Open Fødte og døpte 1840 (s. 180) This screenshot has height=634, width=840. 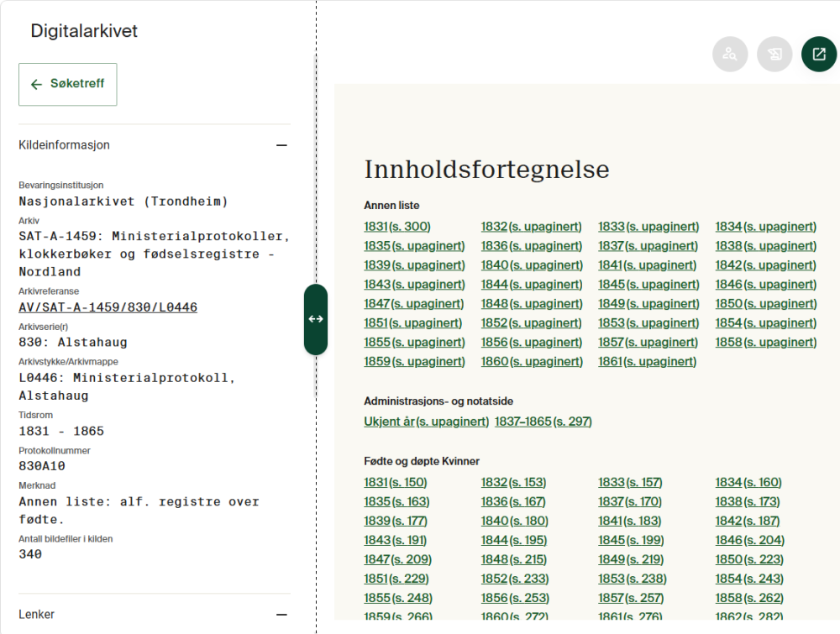(514, 521)
